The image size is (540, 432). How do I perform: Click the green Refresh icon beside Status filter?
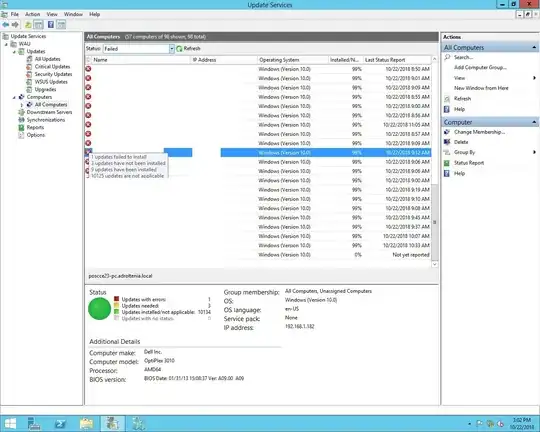(179, 49)
